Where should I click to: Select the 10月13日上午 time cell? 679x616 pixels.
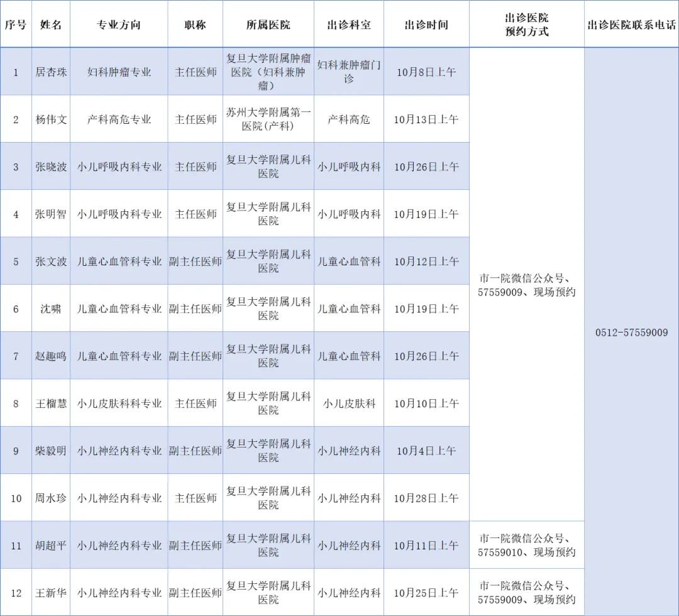[x=426, y=119]
